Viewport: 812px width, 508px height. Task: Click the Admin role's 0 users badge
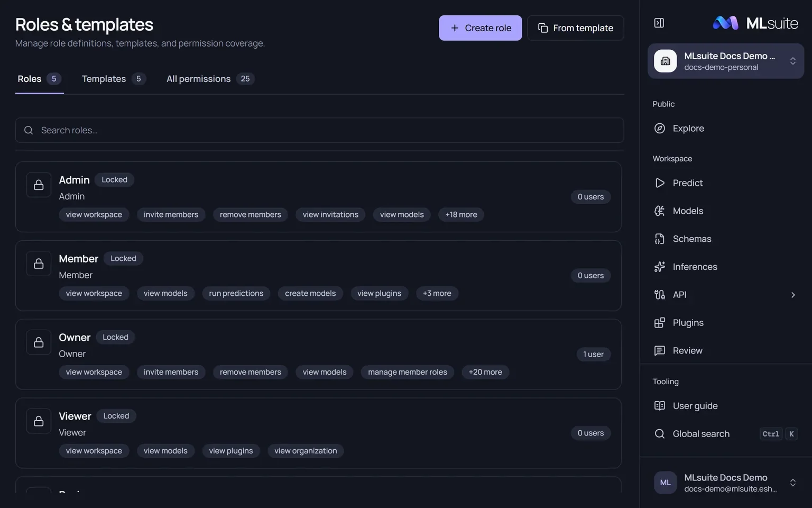590,197
